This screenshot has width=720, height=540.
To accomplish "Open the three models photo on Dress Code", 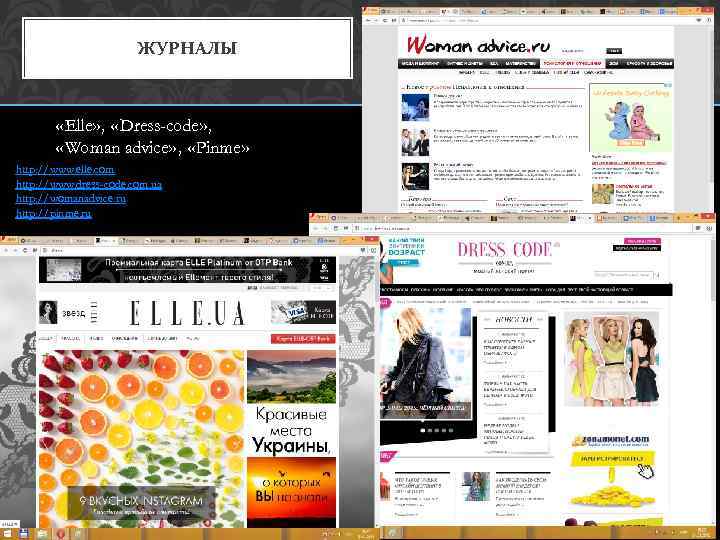I will (x=611, y=359).
